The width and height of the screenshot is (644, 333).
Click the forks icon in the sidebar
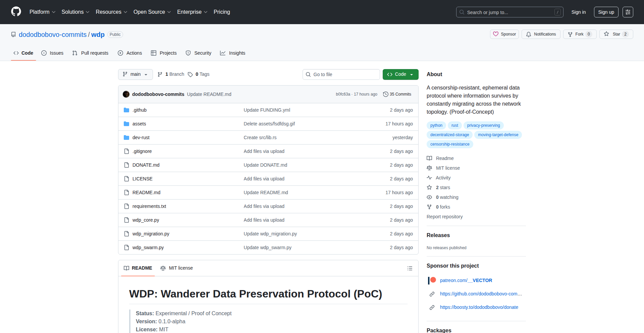click(x=429, y=207)
